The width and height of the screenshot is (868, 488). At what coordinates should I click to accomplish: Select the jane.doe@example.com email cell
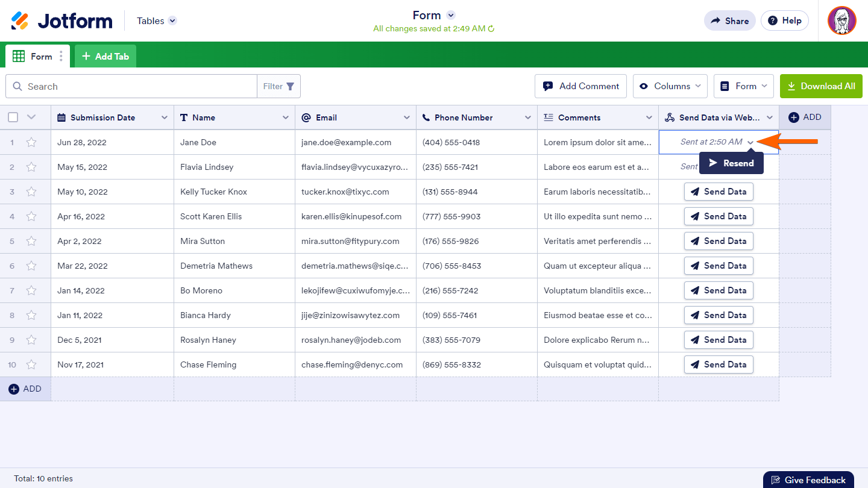356,142
